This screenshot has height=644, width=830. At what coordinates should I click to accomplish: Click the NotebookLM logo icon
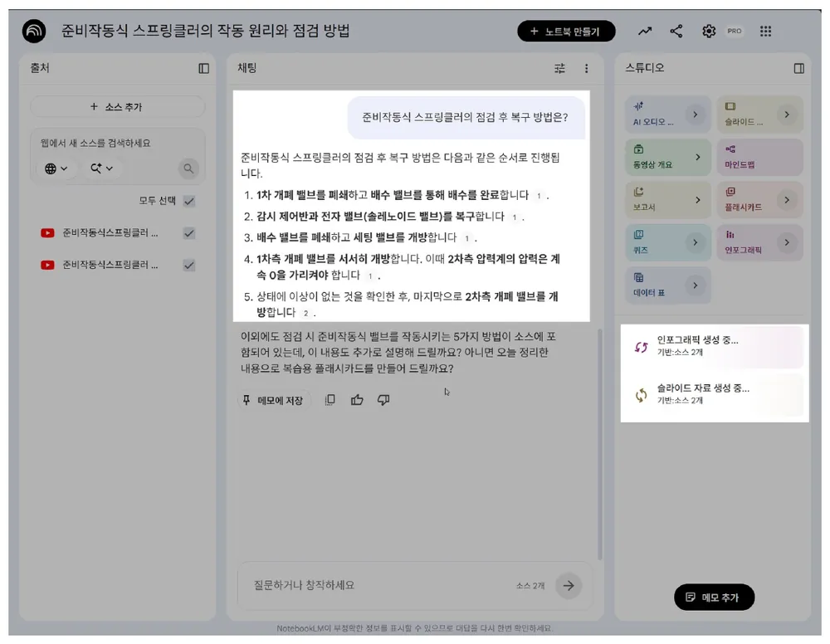pos(34,31)
